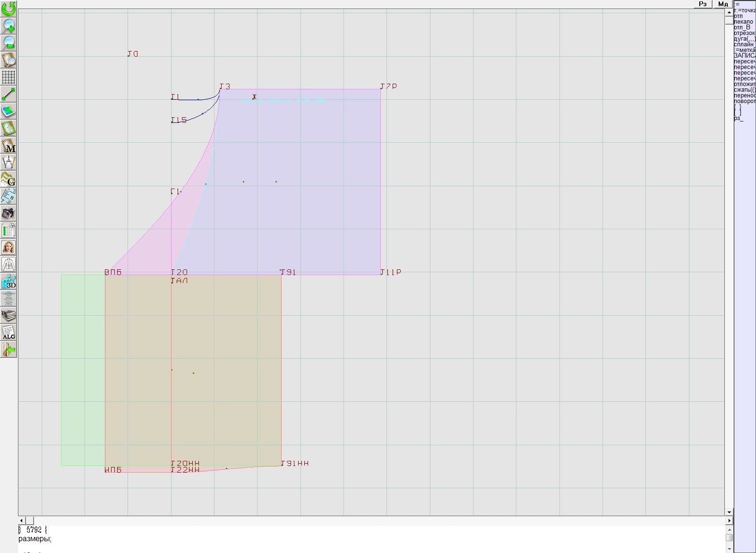Screen dimensions: 756x553
Task: Select the line segment tool
Action: point(9,94)
